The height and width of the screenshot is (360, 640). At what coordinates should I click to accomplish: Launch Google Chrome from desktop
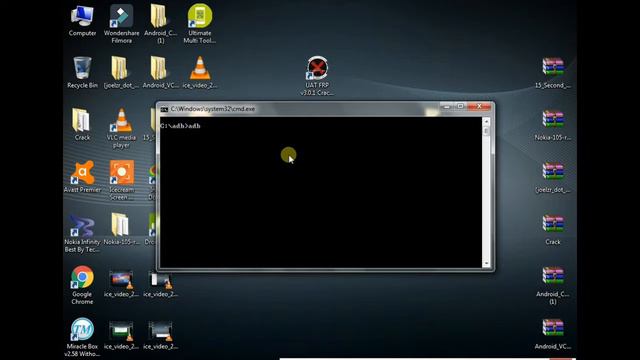click(x=82, y=285)
